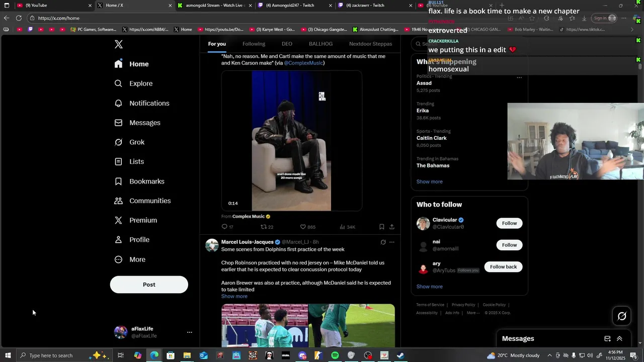644x362 pixels.
Task: Open Privacy Policy link
Action: 463,305
